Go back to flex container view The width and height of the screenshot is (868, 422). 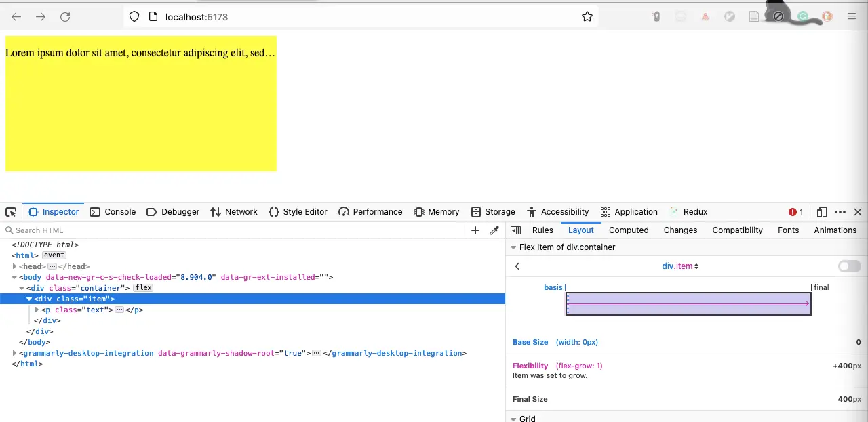tap(517, 266)
